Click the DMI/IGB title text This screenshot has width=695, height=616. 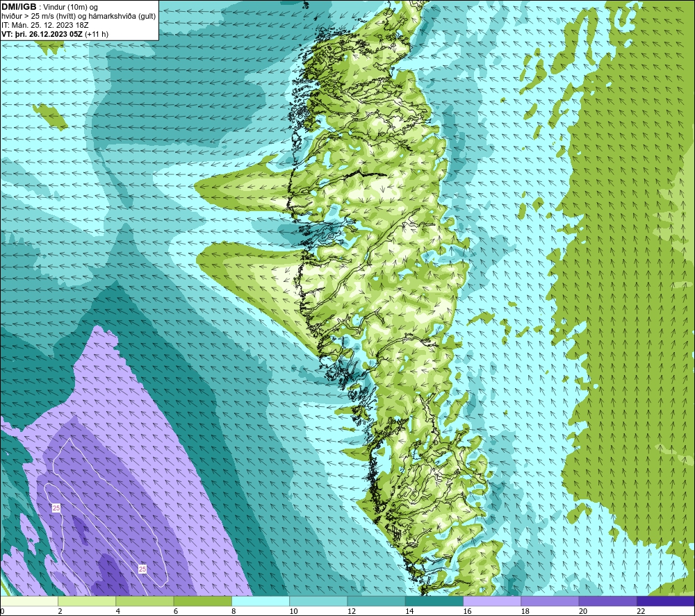[x=19, y=7]
